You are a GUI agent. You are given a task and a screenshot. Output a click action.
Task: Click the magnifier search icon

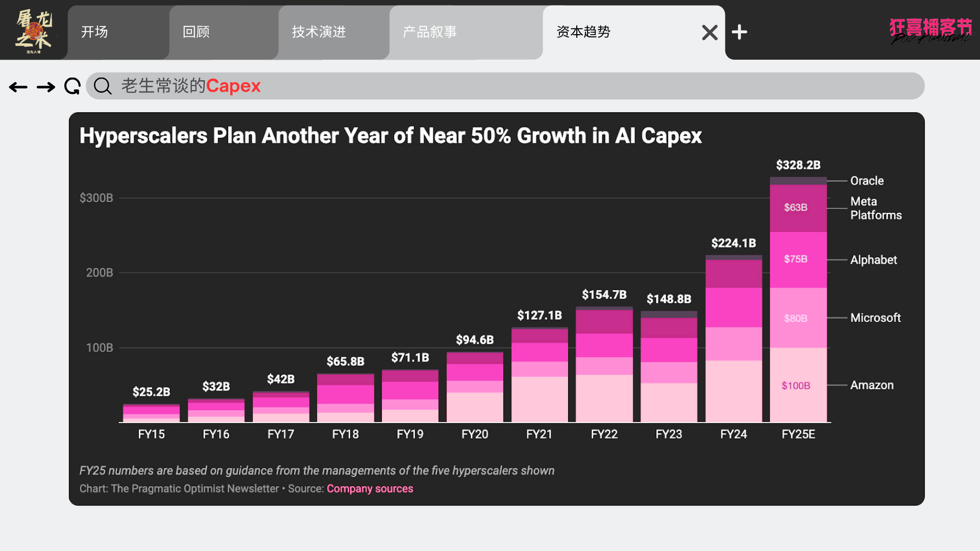tap(103, 86)
